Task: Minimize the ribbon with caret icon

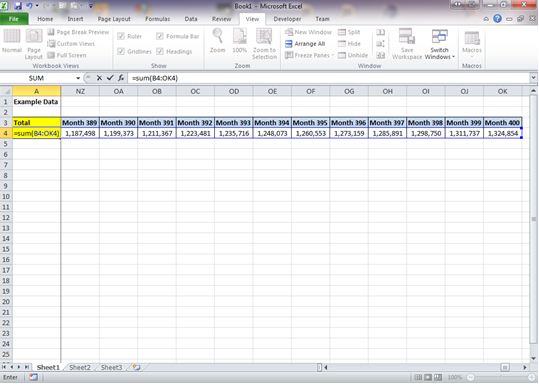Action: pyautogui.click(x=486, y=19)
